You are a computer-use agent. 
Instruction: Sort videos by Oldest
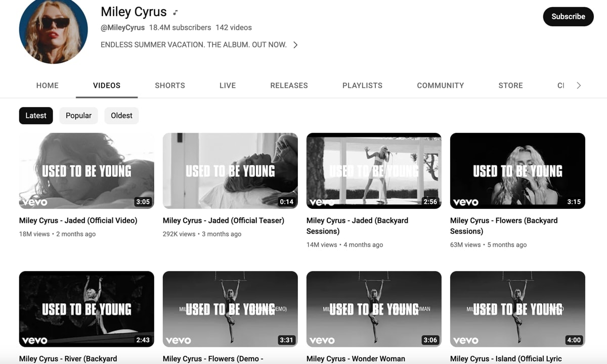click(x=121, y=116)
